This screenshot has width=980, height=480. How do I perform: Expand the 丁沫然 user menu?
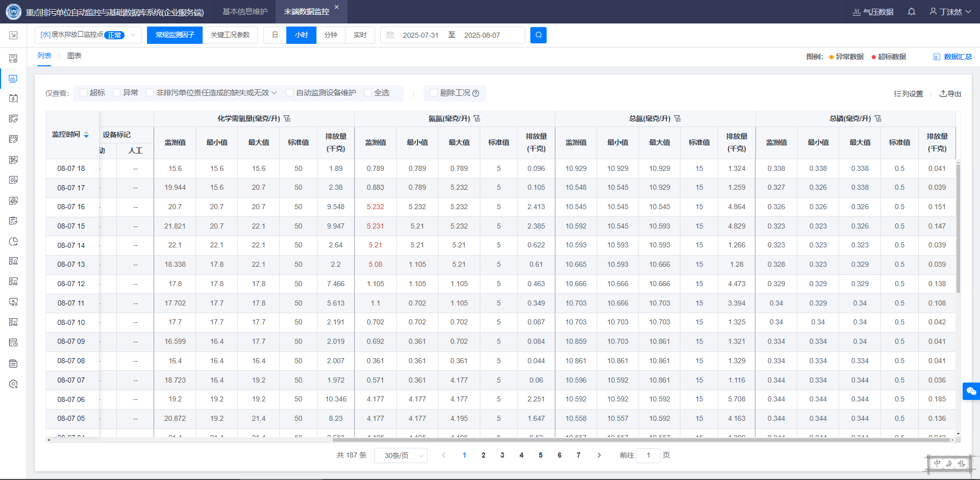click(950, 12)
